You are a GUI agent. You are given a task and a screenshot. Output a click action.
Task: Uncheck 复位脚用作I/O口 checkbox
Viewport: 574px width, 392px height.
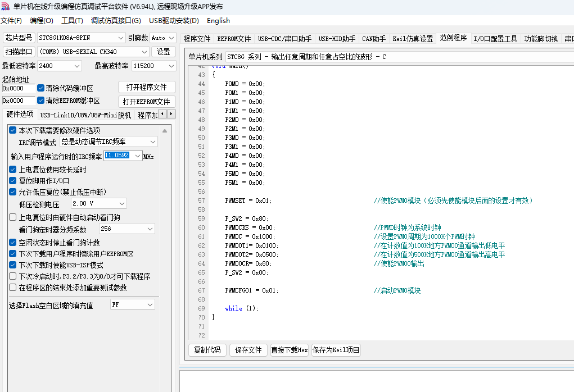(x=13, y=181)
